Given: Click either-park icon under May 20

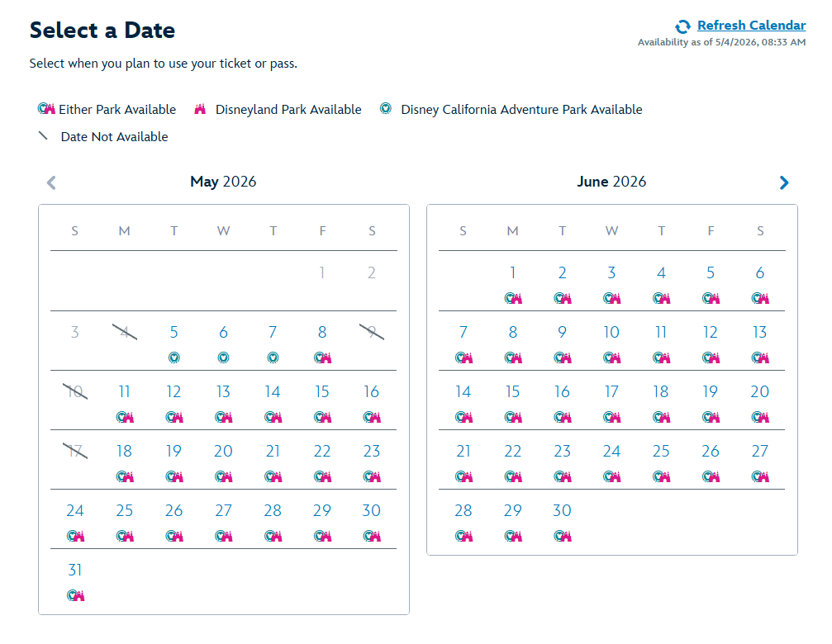Looking at the screenshot, I should (223, 476).
